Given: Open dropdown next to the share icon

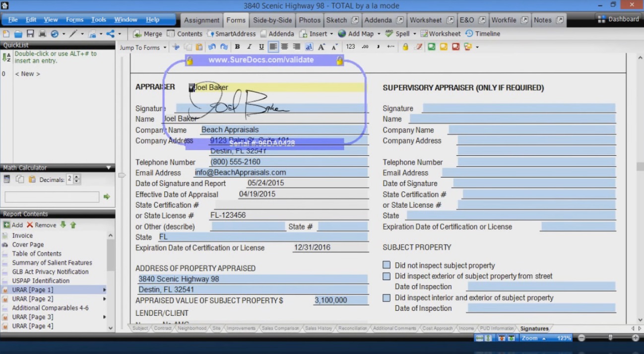Looking at the screenshot, I should click(x=119, y=34).
